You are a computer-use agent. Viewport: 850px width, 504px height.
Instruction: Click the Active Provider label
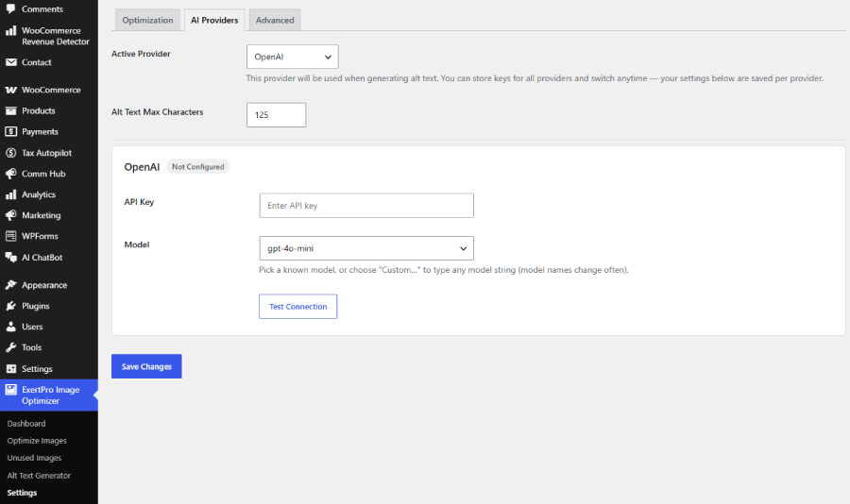click(x=141, y=54)
